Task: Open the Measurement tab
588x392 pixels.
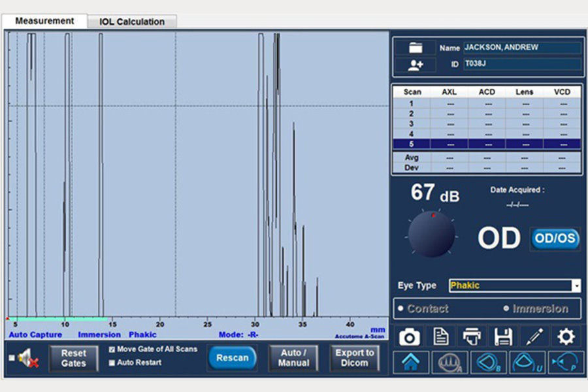Action: tap(44, 21)
